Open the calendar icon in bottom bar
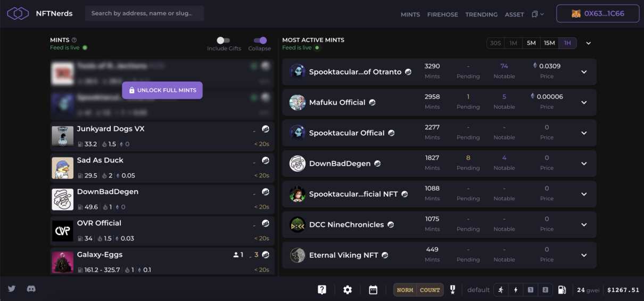This screenshot has height=301, width=644. [373, 290]
